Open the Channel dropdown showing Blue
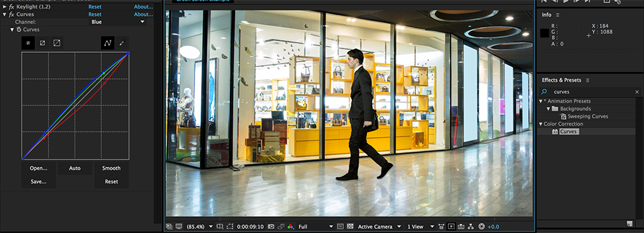The image size is (644, 233). pyautogui.click(x=118, y=22)
